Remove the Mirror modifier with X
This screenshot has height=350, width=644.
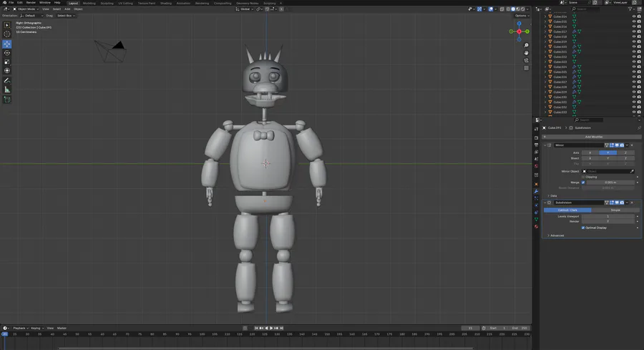click(x=632, y=145)
